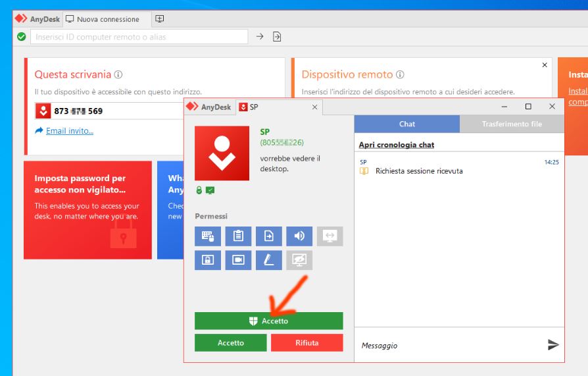The height and width of the screenshot is (376, 588).
Task: Click the green padlock encryption icon
Action: tap(199, 190)
